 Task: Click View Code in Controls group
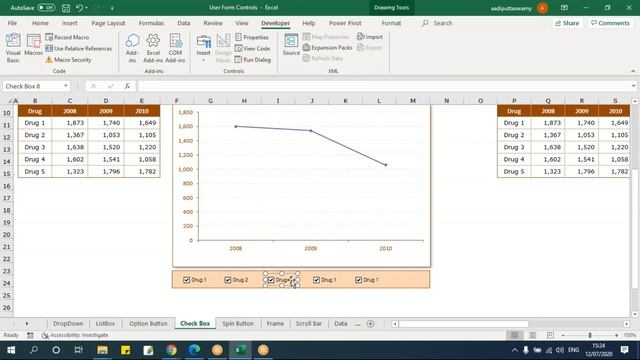click(x=252, y=48)
